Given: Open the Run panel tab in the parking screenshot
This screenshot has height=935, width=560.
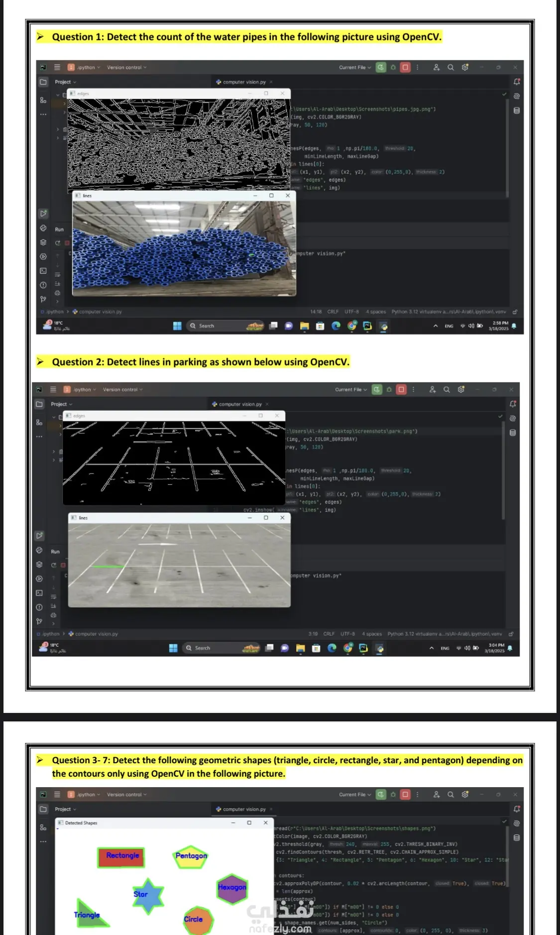Looking at the screenshot, I should pos(55,552).
